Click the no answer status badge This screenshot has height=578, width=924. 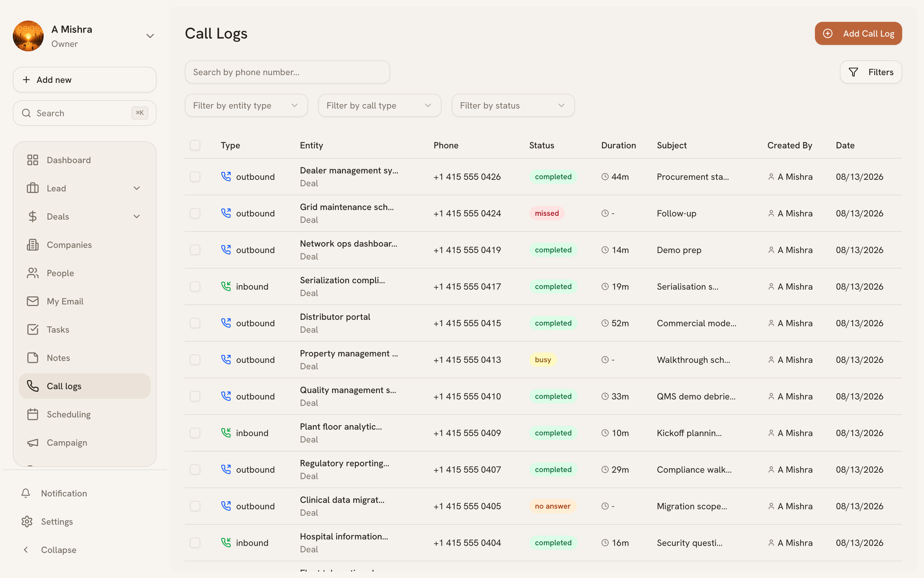(553, 507)
